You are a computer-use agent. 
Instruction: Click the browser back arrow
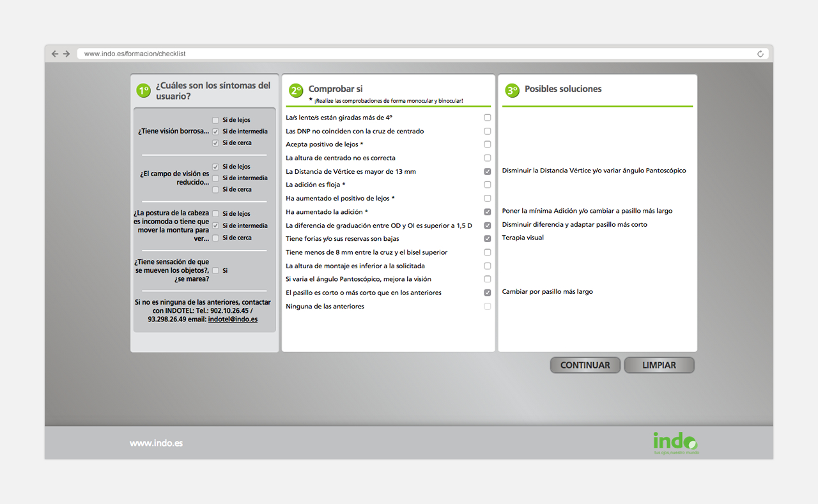click(55, 54)
